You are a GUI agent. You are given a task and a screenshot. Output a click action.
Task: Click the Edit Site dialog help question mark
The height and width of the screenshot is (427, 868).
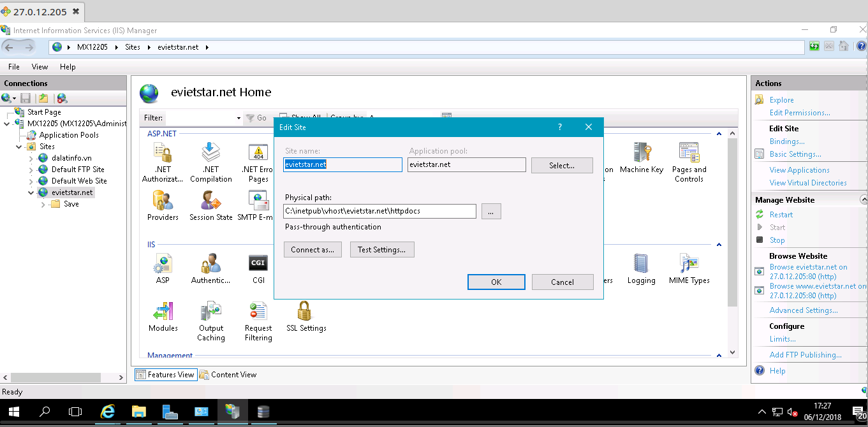pos(559,127)
